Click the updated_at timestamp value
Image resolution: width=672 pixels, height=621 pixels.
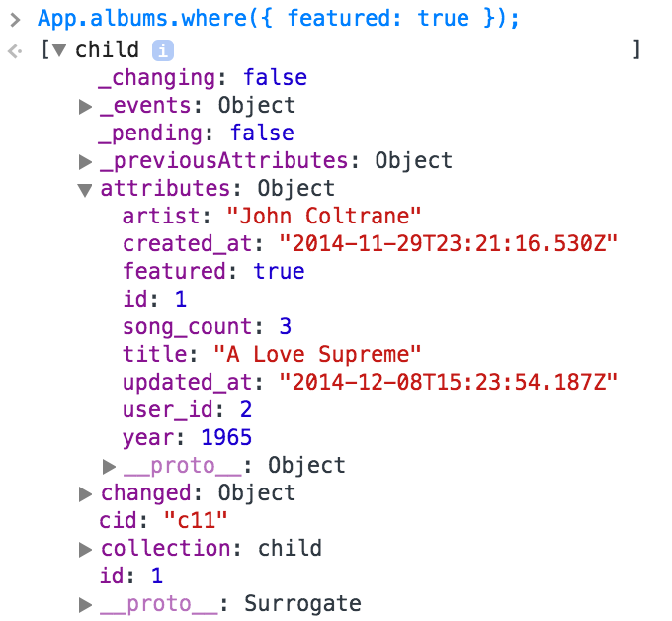pos(448,382)
